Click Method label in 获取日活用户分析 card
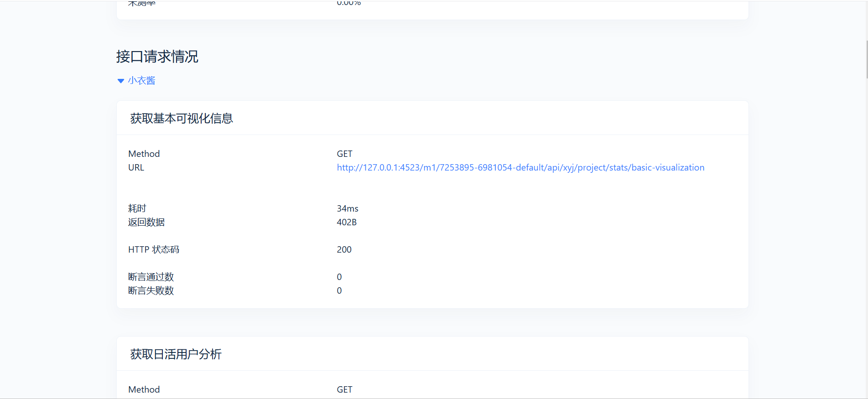 pos(144,389)
